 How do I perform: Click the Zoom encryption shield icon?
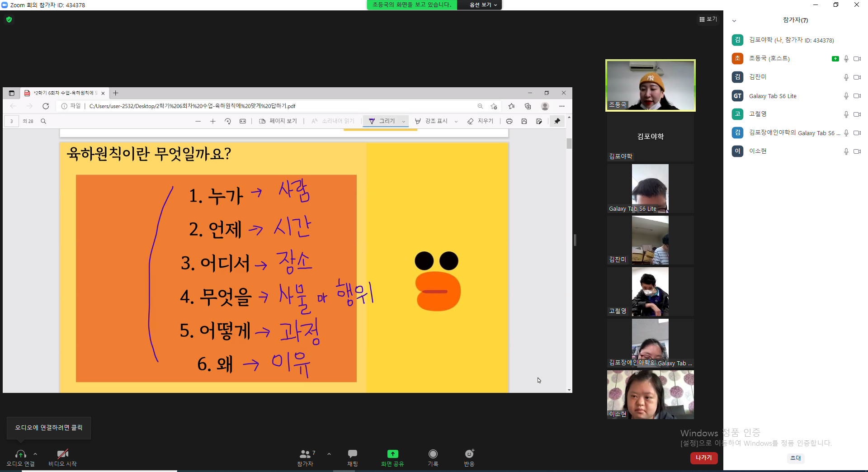[9, 19]
